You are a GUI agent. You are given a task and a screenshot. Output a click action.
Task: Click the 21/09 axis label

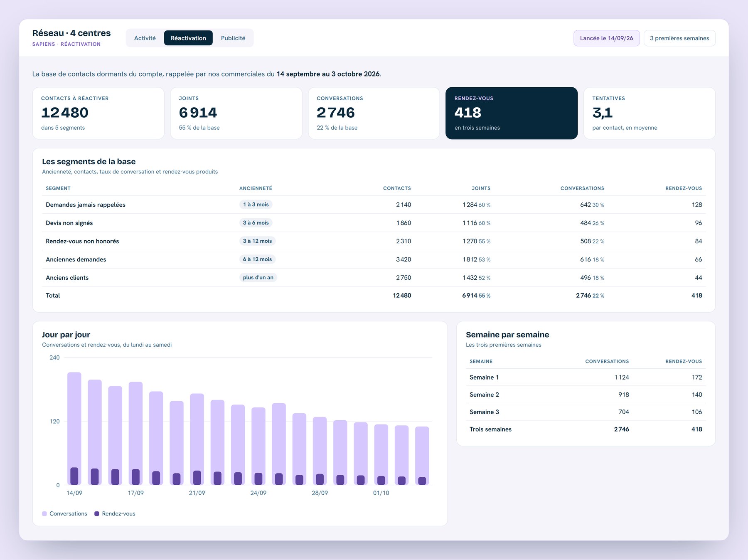197,493
